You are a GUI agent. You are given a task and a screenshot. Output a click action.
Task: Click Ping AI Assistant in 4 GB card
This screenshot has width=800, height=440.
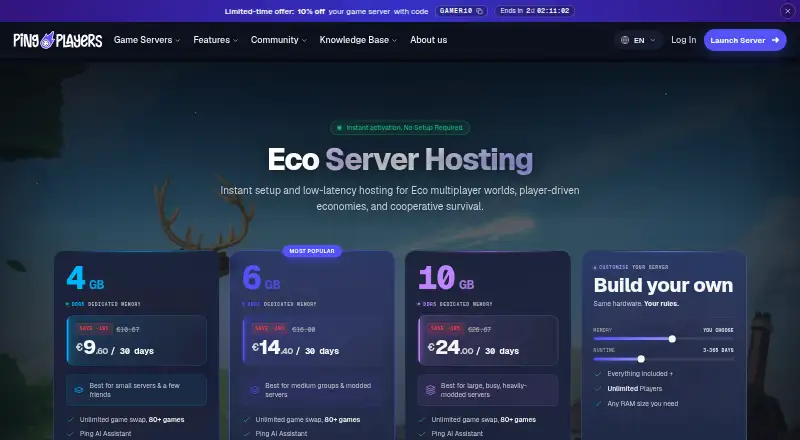pos(105,434)
